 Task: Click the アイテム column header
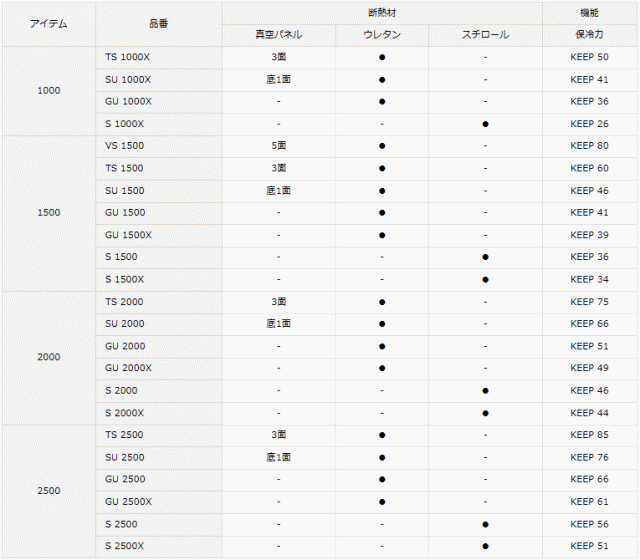coord(48,23)
